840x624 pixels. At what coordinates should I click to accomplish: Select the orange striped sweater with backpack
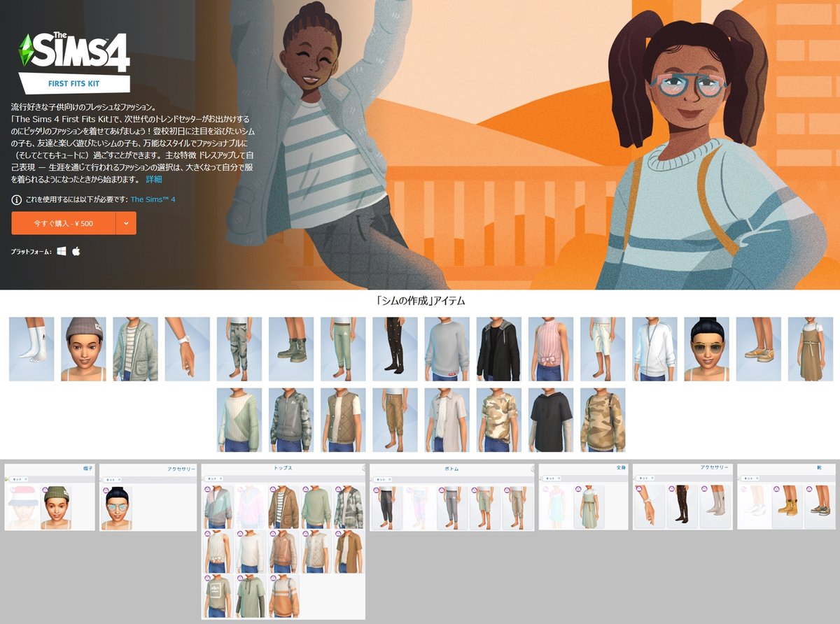[283, 596]
